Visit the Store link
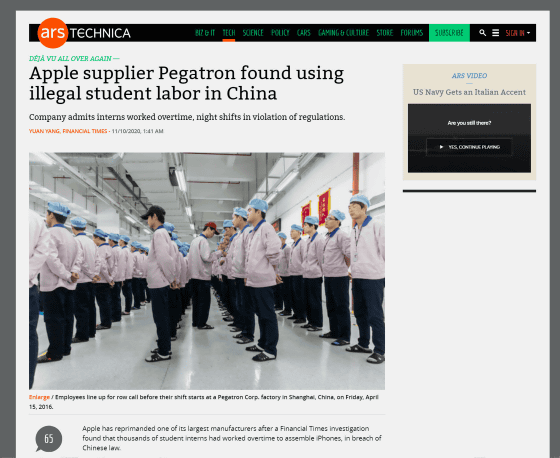 [x=385, y=33]
